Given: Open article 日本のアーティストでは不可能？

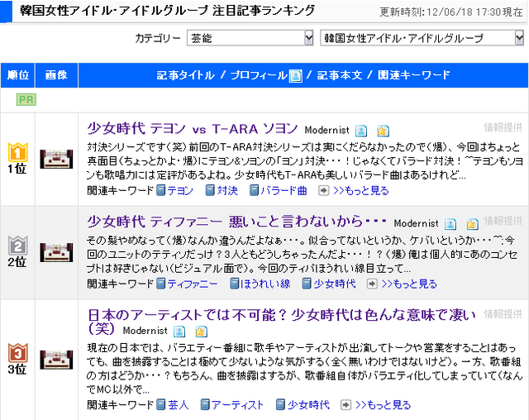Looking at the screenshot, I should 281,322.
